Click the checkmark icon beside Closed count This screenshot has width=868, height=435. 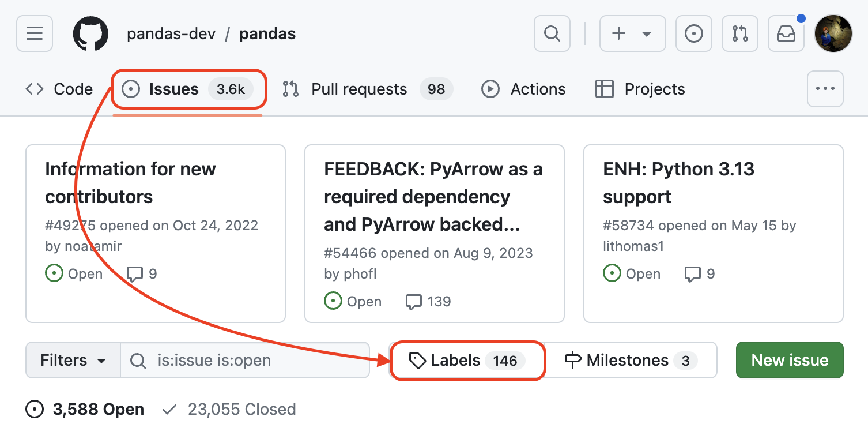[x=169, y=410]
